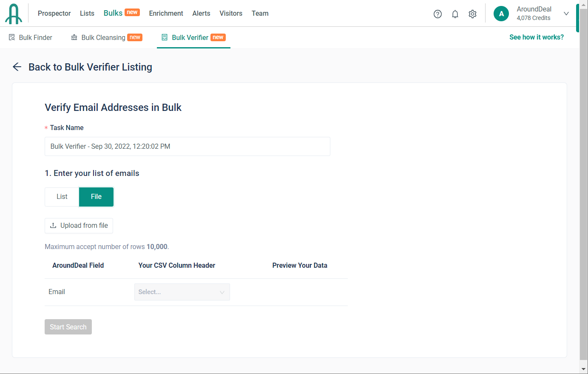
Task: Click the green user avatar circle
Action: pyautogui.click(x=501, y=14)
